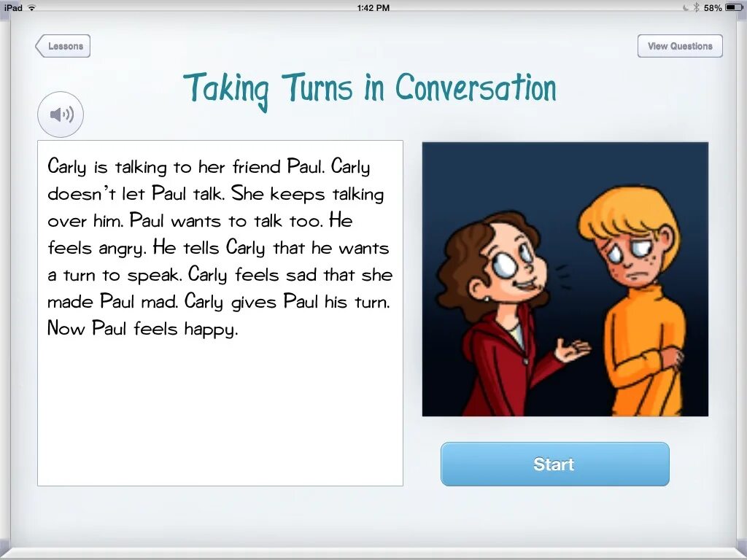This screenshot has height=560, width=747.
Task: Tap the 58% battery percentage text
Action: pos(713,7)
